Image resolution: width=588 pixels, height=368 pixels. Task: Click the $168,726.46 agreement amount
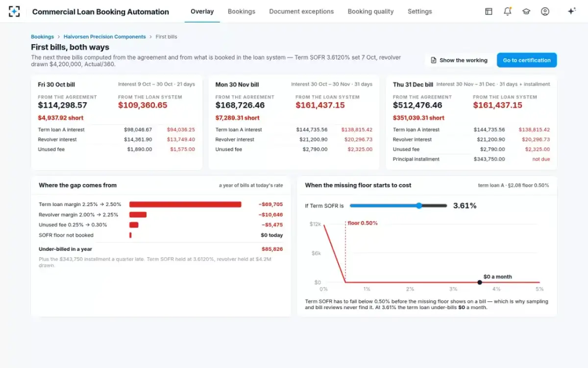pos(240,105)
